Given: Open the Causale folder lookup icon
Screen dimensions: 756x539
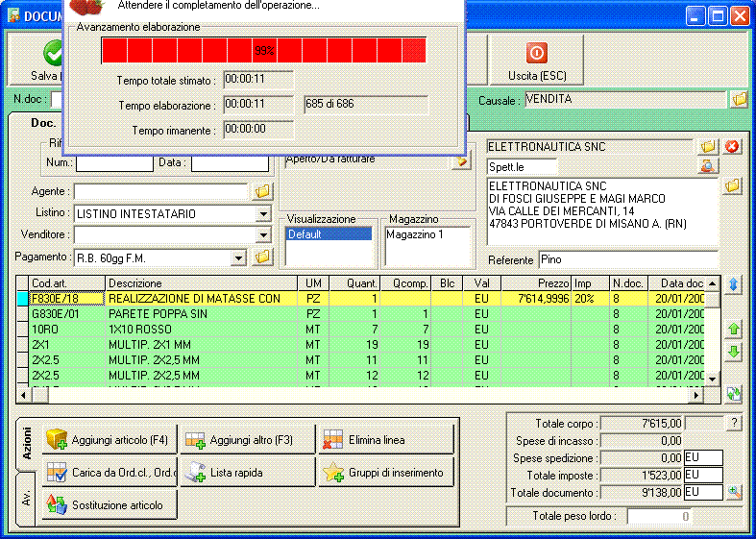Looking at the screenshot, I should 739,100.
